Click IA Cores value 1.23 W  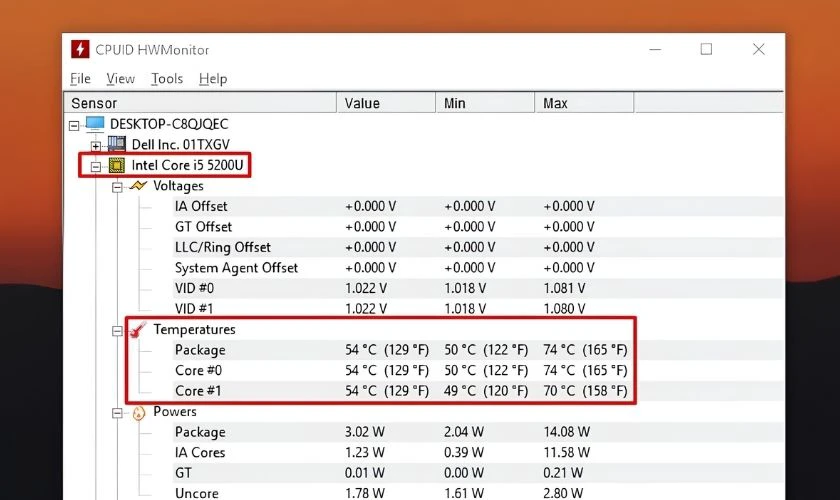[365, 453]
